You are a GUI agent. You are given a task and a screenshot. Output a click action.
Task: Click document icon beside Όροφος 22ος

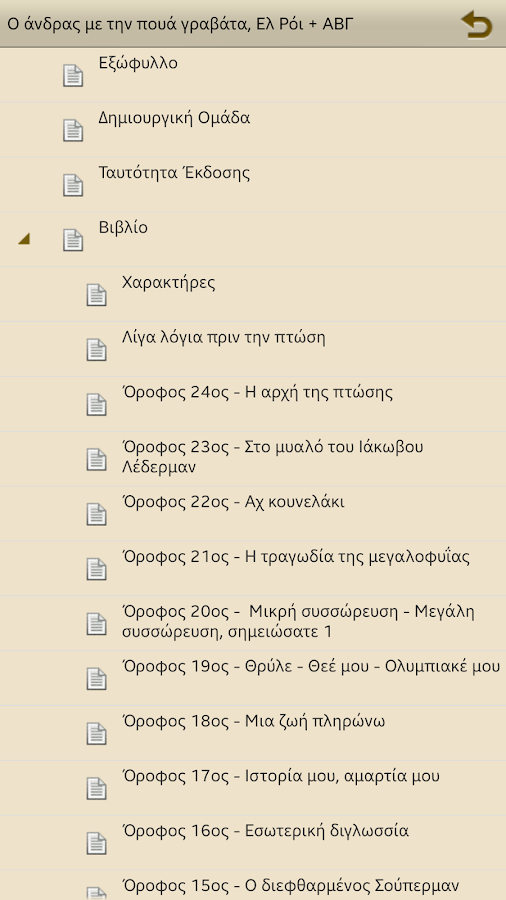point(96,514)
